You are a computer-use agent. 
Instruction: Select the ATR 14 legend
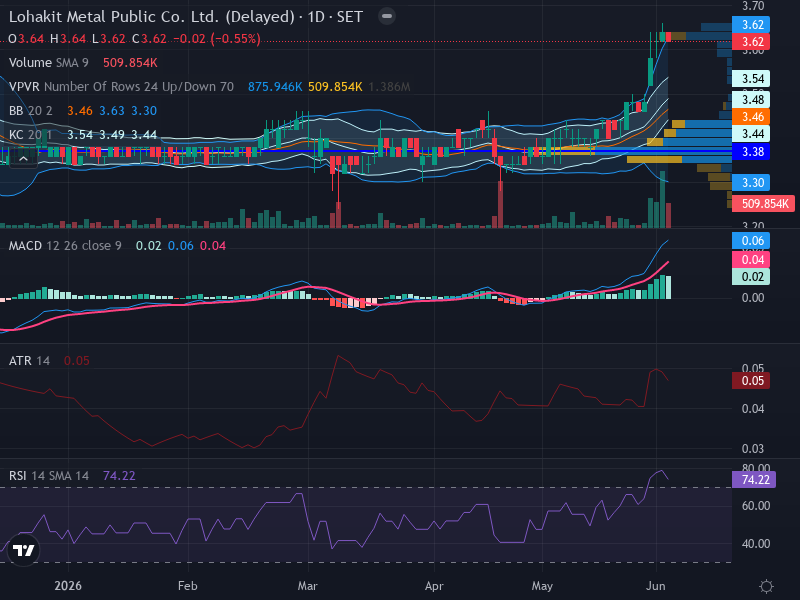pos(29,361)
